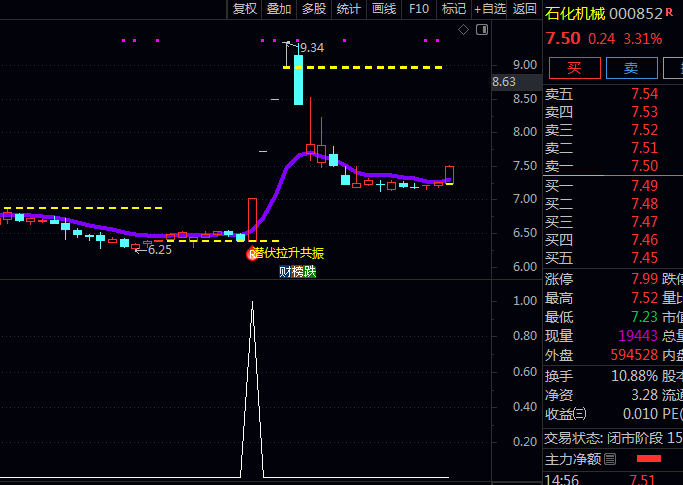683x485 pixels.
Task: Click the 标记 mark tool
Action: [453, 9]
